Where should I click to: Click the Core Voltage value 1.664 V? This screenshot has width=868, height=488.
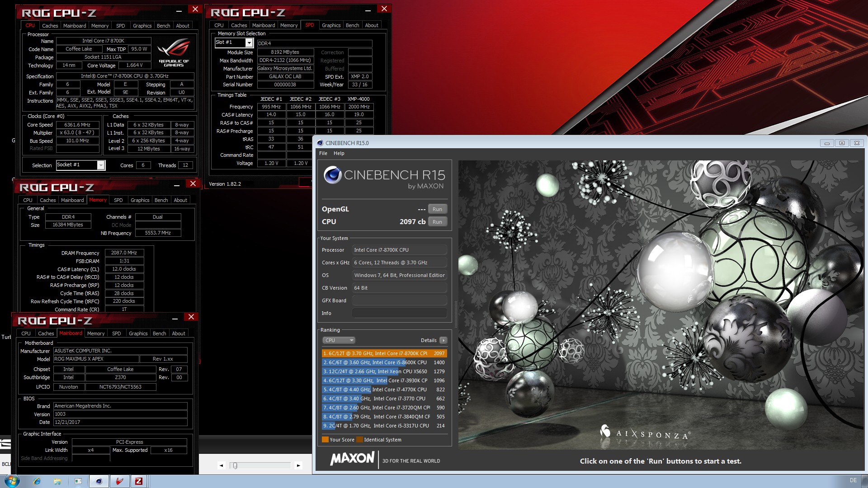135,66
